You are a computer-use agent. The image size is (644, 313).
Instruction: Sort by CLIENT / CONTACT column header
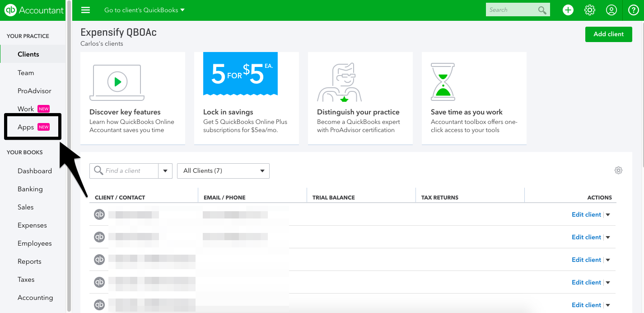[x=120, y=198]
